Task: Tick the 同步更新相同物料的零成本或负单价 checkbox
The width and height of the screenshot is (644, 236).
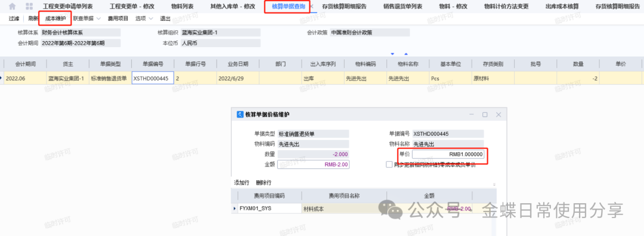Action: [x=389, y=164]
